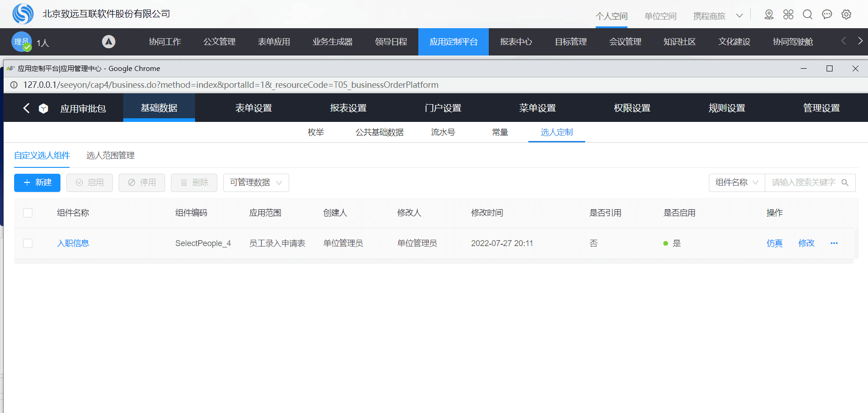Open the settings gear icon
This screenshot has height=413, width=868.
[846, 15]
